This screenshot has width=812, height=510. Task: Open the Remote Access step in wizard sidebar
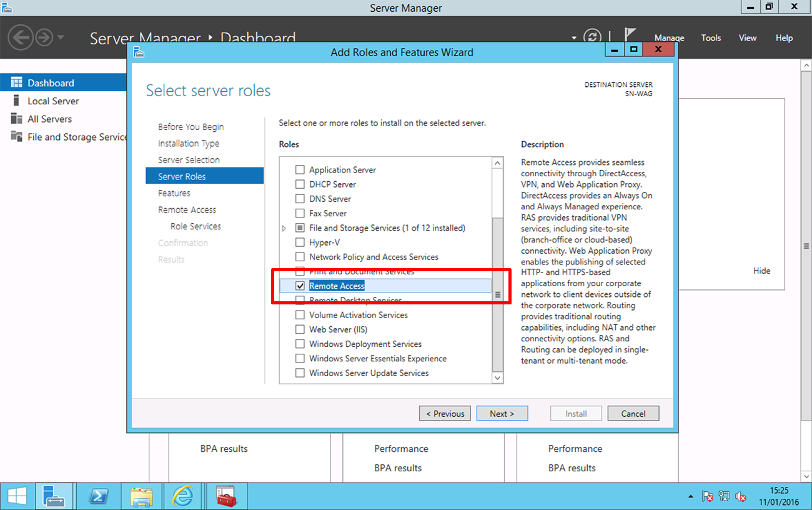pyautogui.click(x=187, y=210)
